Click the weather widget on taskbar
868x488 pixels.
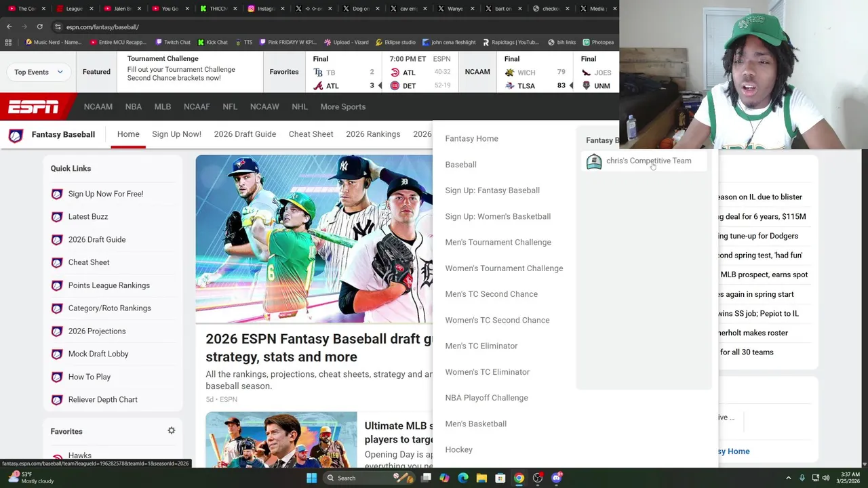(31, 477)
